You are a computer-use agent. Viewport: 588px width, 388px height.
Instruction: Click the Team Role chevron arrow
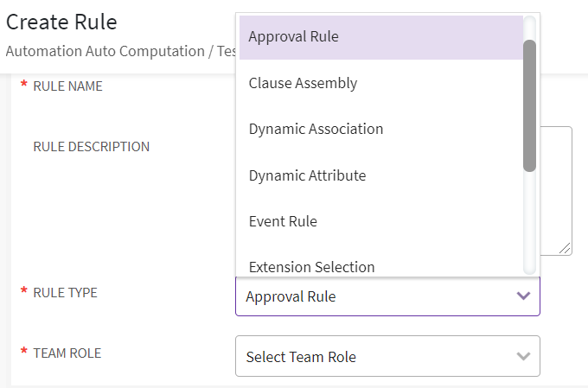pyautogui.click(x=523, y=357)
